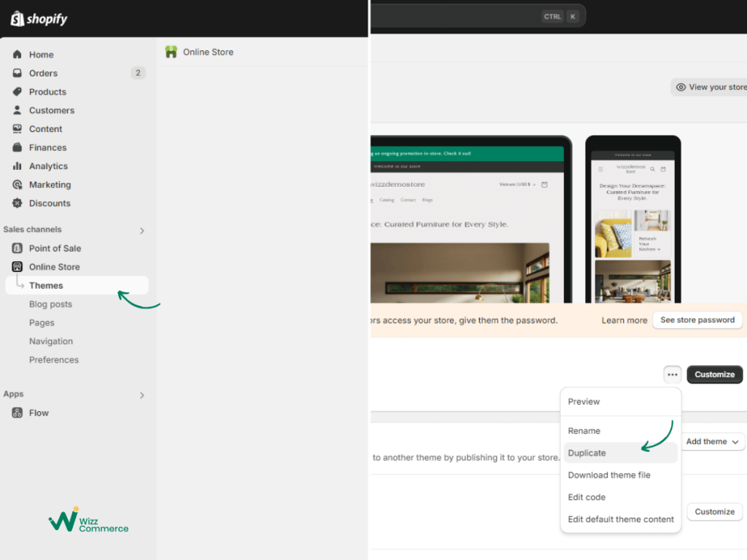Expand the Apps section chevron
This screenshot has height=560, width=747.
pos(142,394)
